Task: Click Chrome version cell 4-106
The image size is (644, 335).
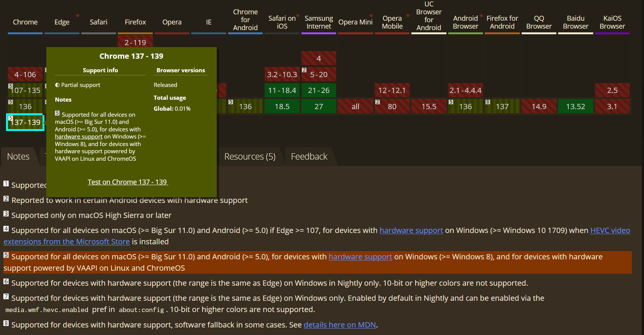Action: pyautogui.click(x=25, y=75)
